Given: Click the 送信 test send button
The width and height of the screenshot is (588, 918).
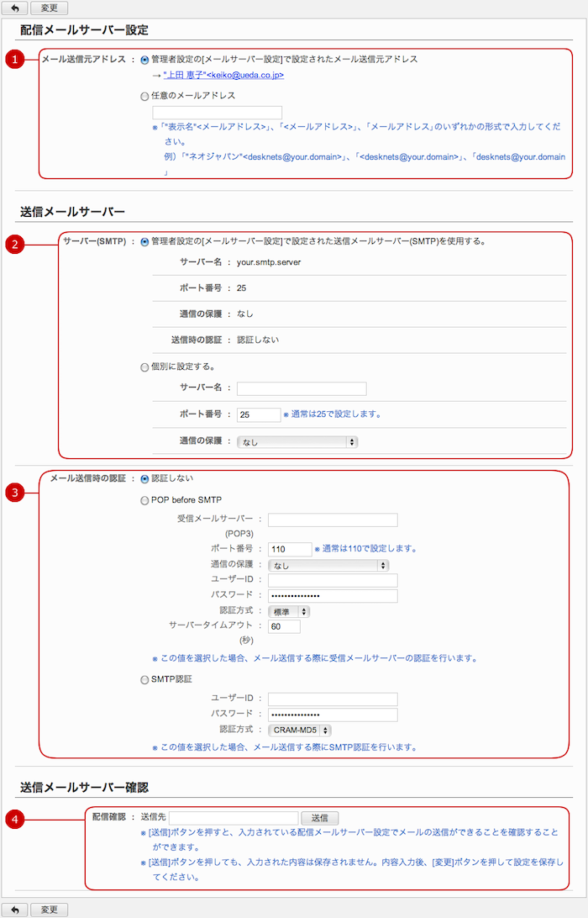Looking at the screenshot, I should pos(319,818).
